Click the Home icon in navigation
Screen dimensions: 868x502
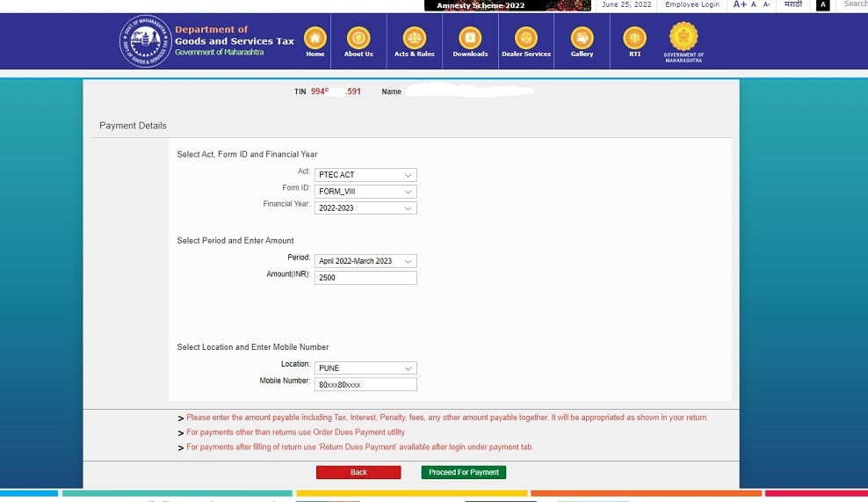click(x=315, y=38)
